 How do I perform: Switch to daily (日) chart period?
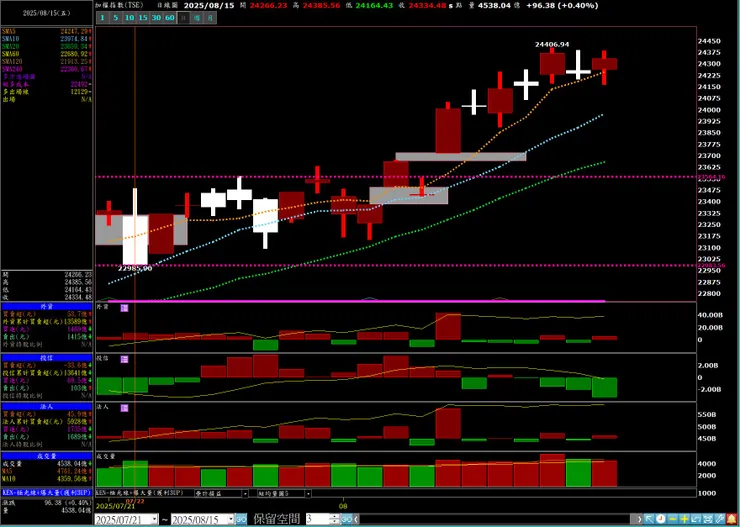[x=184, y=18]
